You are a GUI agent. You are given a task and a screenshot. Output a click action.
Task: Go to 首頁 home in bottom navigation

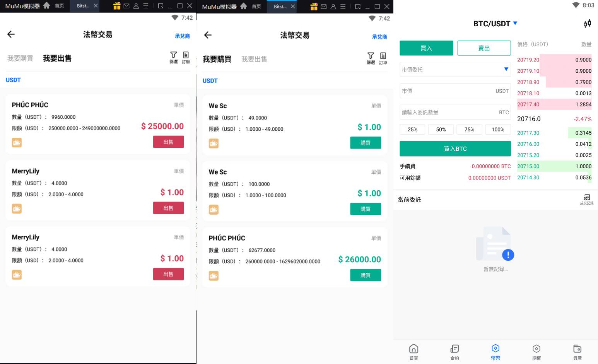click(413, 352)
